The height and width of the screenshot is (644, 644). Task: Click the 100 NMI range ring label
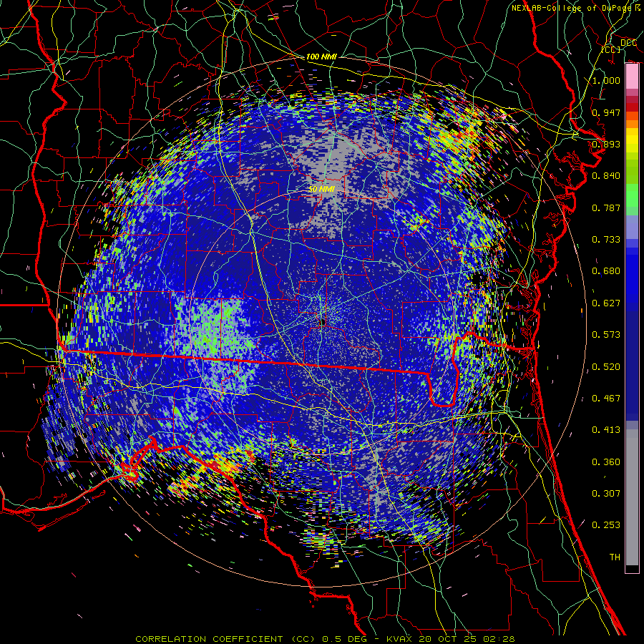click(x=321, y=57)
